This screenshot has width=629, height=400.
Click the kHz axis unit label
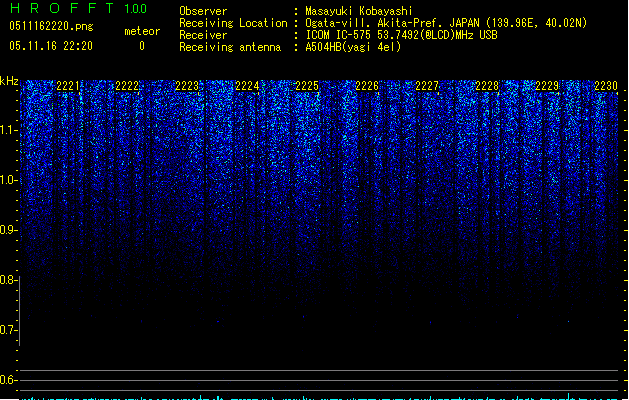coord(9,81)
